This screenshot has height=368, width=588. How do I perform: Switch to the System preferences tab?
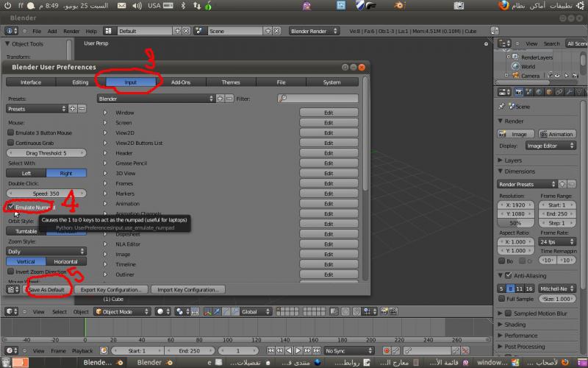pos(332,82)
